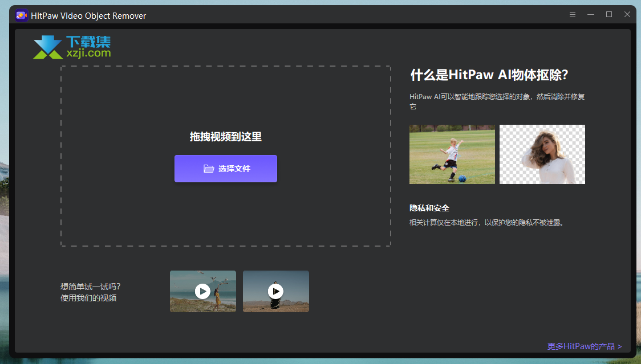Click the 选择文件 button

(226, 168)
